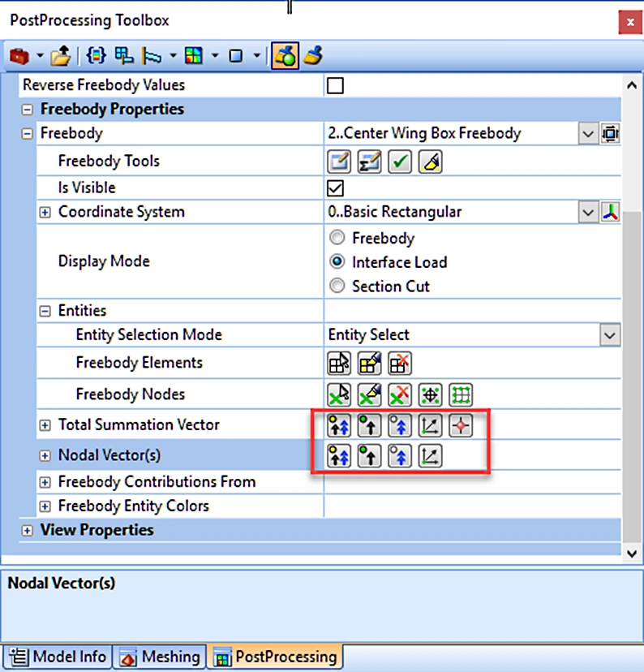Open the Coordinate System dropdown
Viewport: 644px width, 672px height.
(x=588, y=213)
